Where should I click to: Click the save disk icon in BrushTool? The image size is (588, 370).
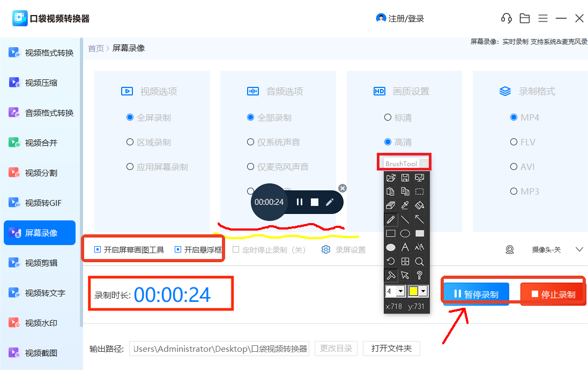click(x=405, y=177)
